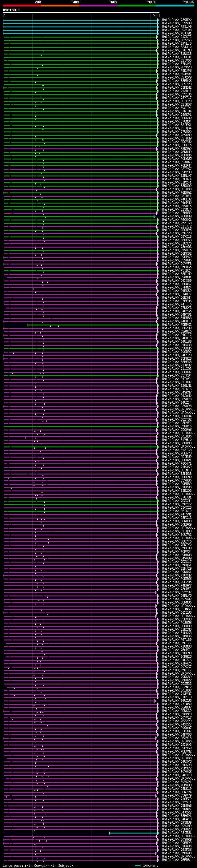Click the UniRef100_B1WS28 label

click(x=176, y=54)
